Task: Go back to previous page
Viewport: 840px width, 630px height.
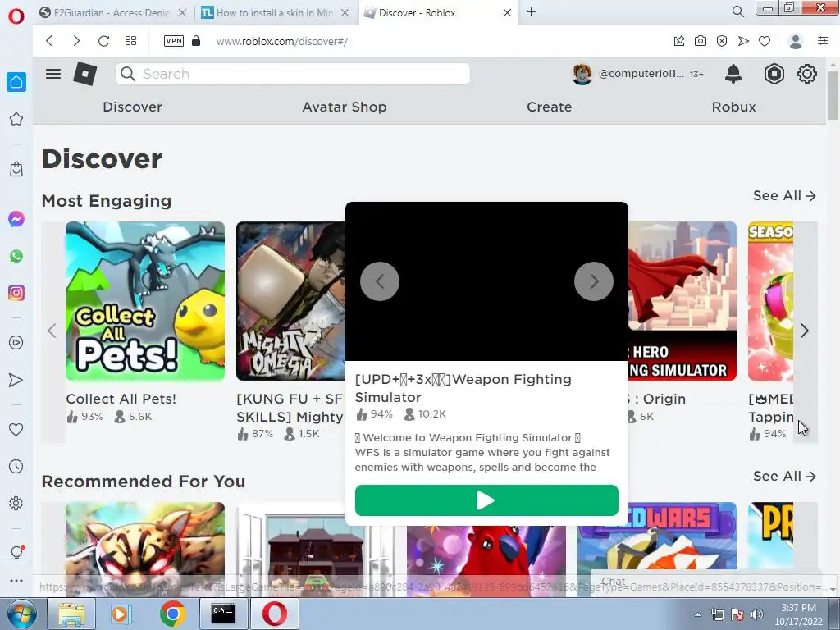Action: (49, 41)
